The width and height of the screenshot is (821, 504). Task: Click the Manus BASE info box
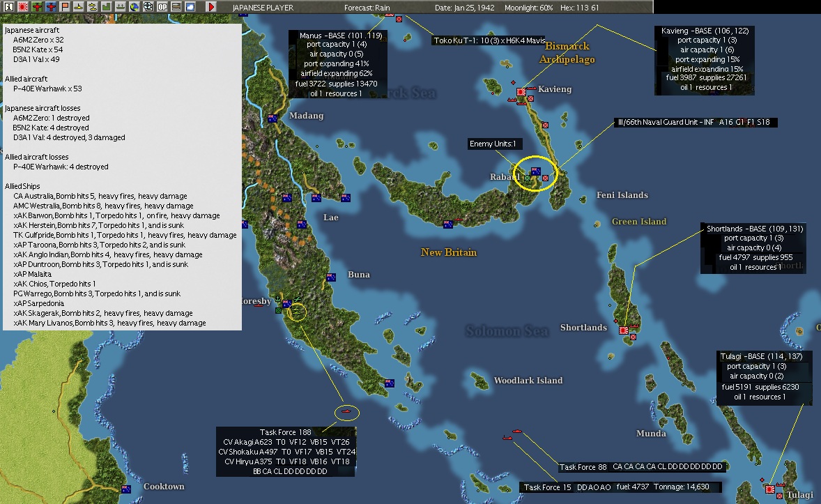pyautogui.click(x=338, y=64)
